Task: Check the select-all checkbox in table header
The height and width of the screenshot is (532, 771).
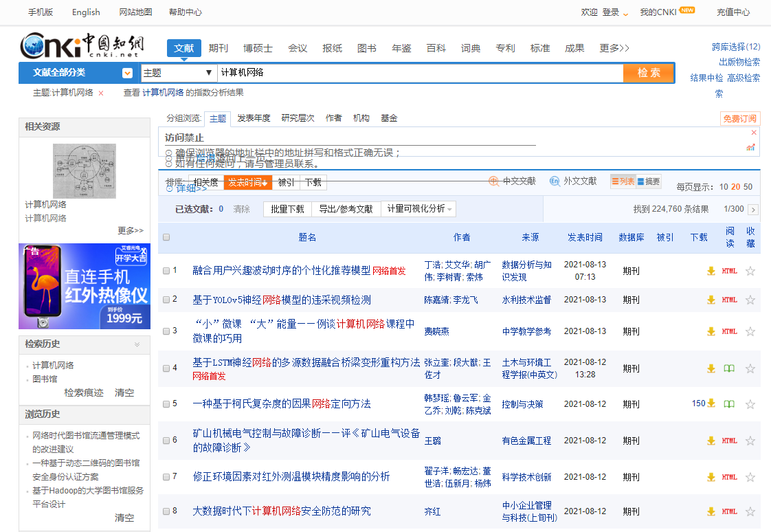Action: [x=166, y=237]
